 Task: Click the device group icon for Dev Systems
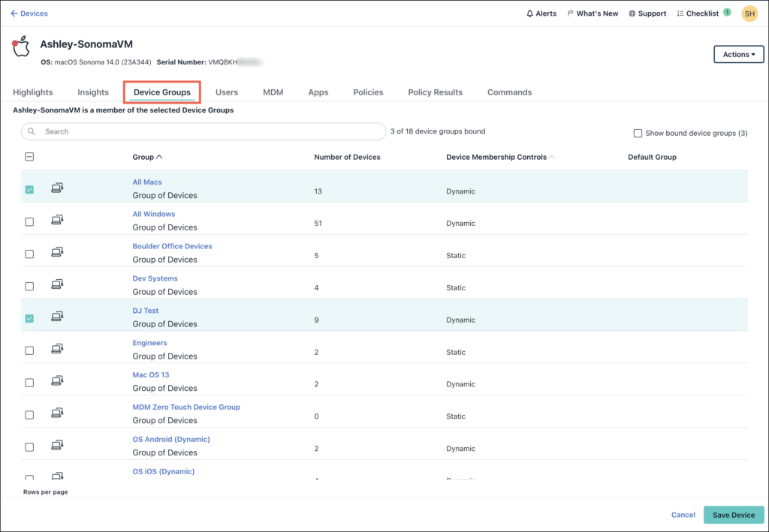(x=57, y=284)
